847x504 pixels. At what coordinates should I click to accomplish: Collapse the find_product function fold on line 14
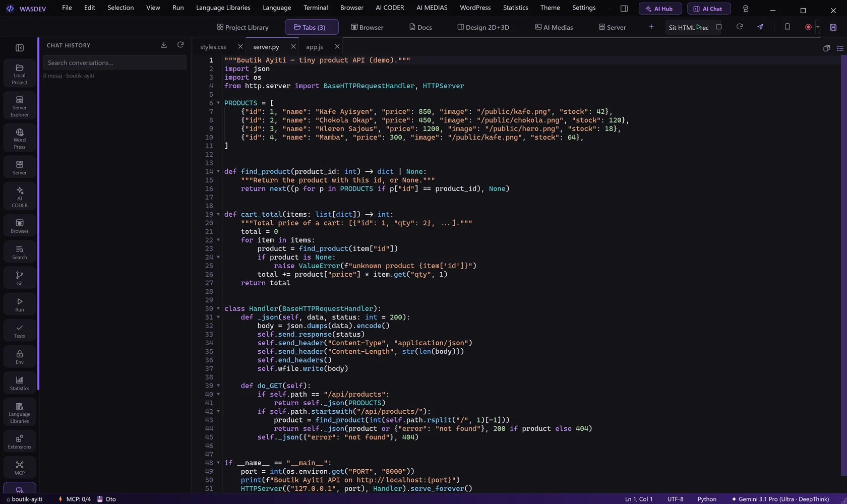click(x=218, y=171)
